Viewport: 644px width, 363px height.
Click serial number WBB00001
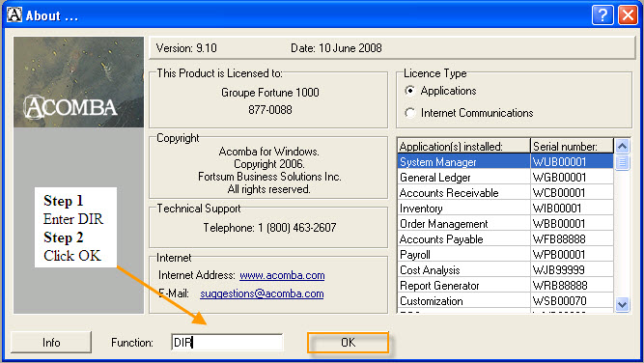[x=559, y=224]
